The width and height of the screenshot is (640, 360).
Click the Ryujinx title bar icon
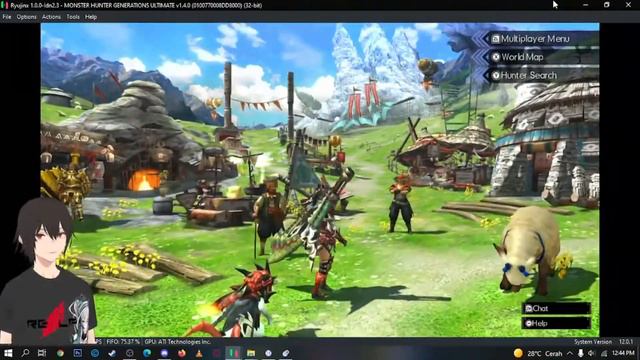click(x=5, y=5)
